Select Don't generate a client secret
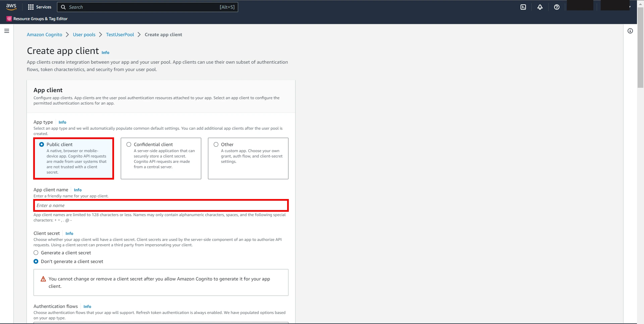This screenshot has width=644, height=324. (x=36, y=261)
